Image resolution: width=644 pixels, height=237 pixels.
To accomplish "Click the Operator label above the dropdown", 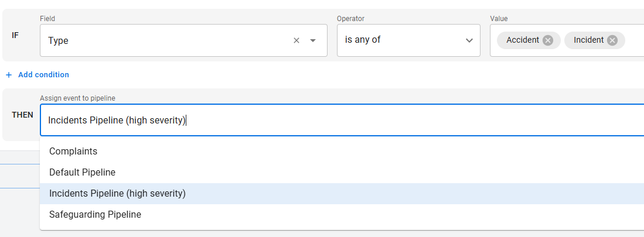I will (x=350, y=19).
